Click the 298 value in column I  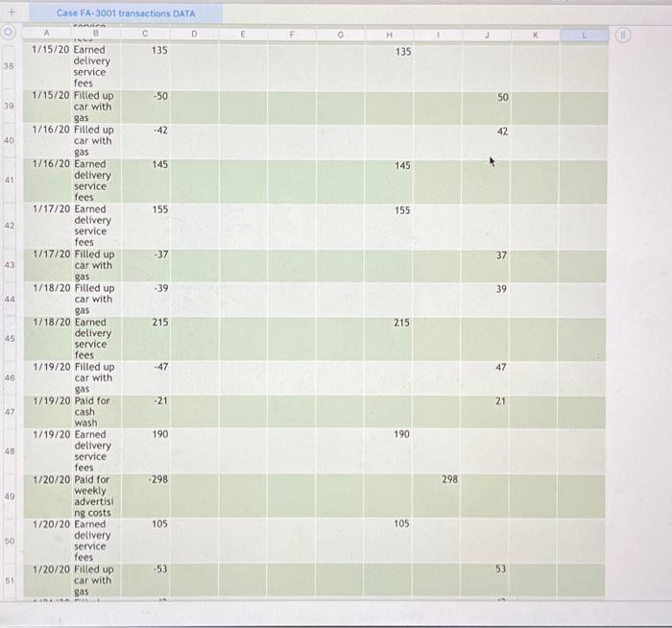coord(449,479)
